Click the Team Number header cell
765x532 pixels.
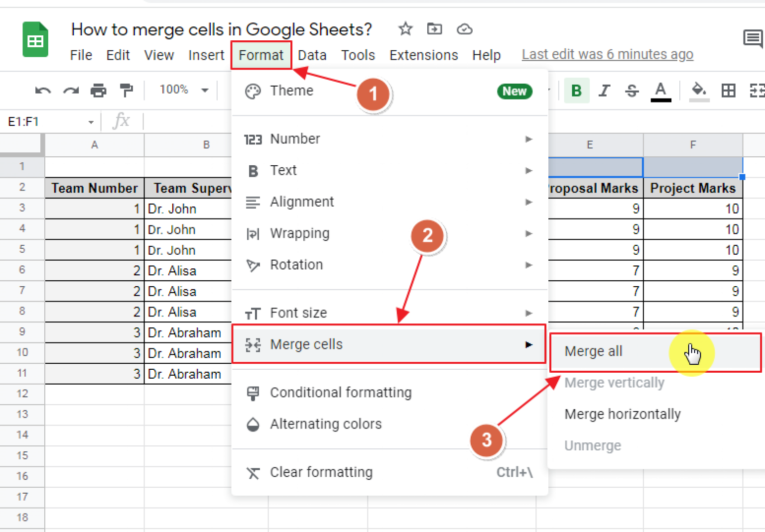(95, 188)
